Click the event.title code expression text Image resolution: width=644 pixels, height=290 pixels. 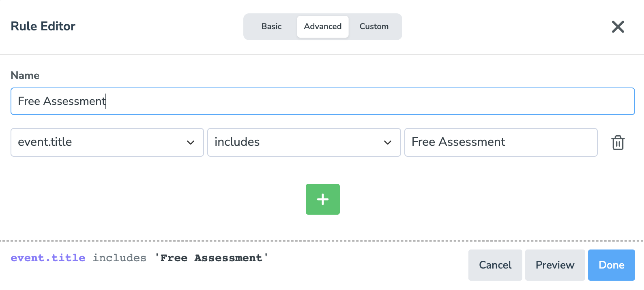48,258
